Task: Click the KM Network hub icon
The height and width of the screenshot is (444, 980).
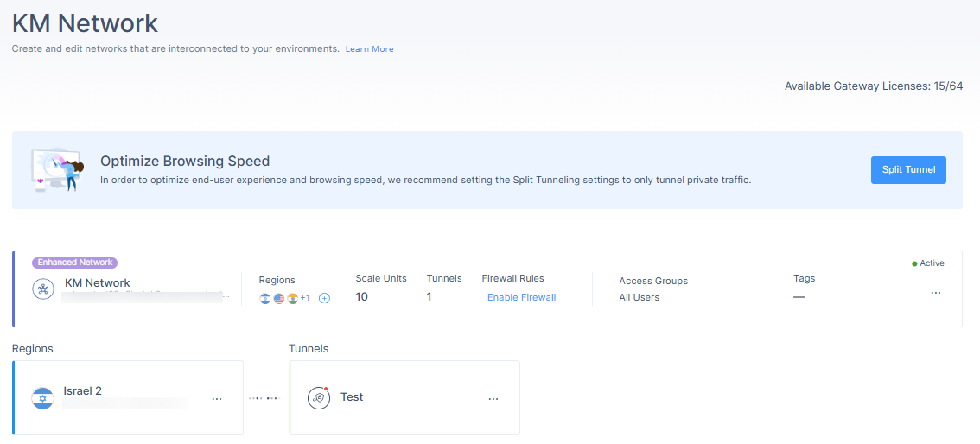Action: coord(43,289)
